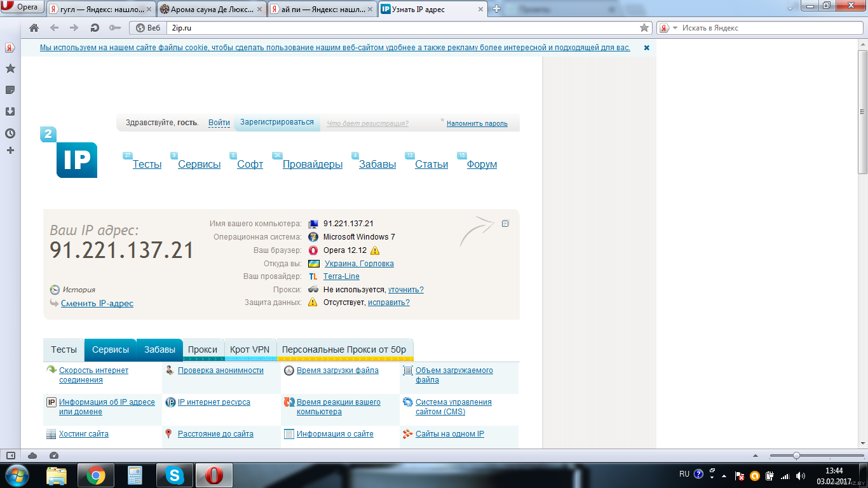The height and width of the screenshot is (488, 868).
Task: Open the search engine dropdown
Action: tap(668, 28)
